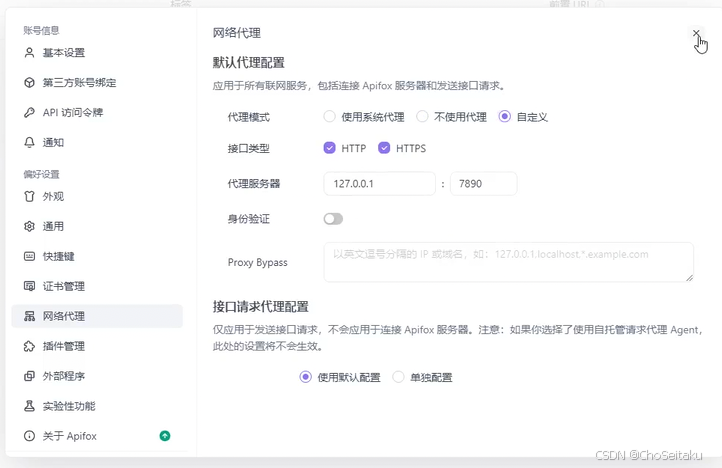The width and height of the screenshot is (722, 468).
Task: Click the 代理模式 label
Action: [x=249, y=117]
